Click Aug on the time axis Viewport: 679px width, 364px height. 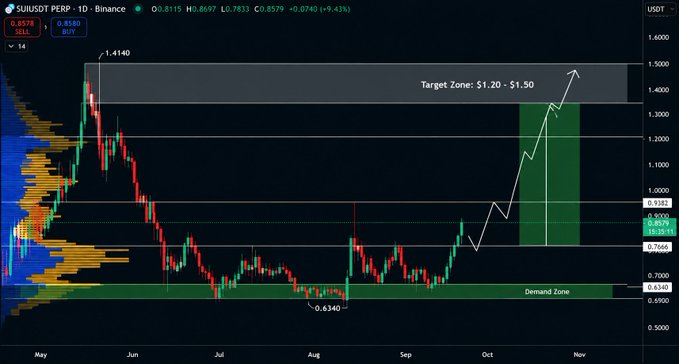point(314,354)
